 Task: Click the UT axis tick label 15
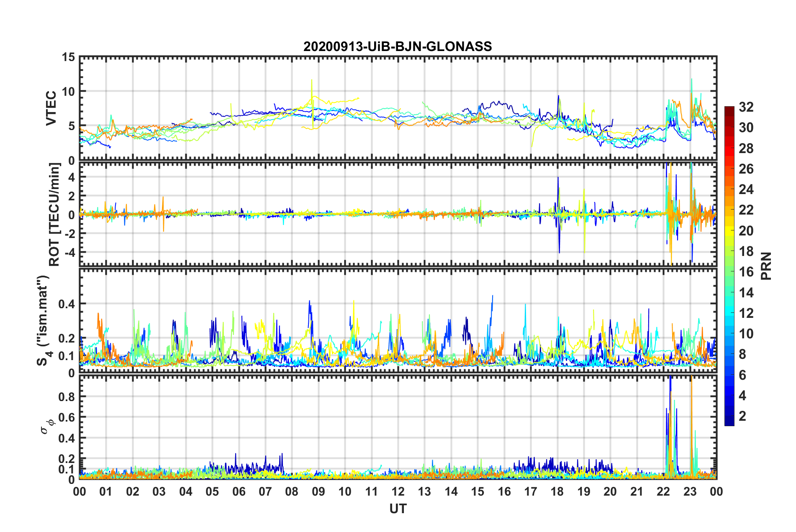pyautogui.click(x=478, y=491)
